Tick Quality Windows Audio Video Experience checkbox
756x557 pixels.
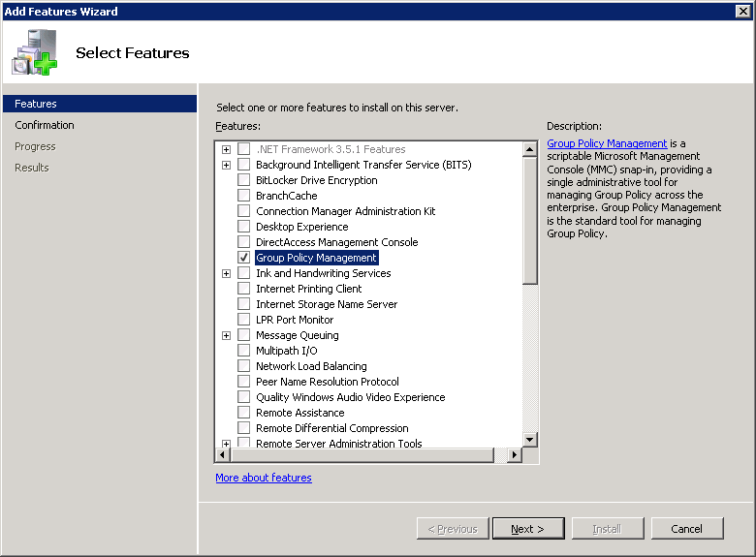[244, 396]
